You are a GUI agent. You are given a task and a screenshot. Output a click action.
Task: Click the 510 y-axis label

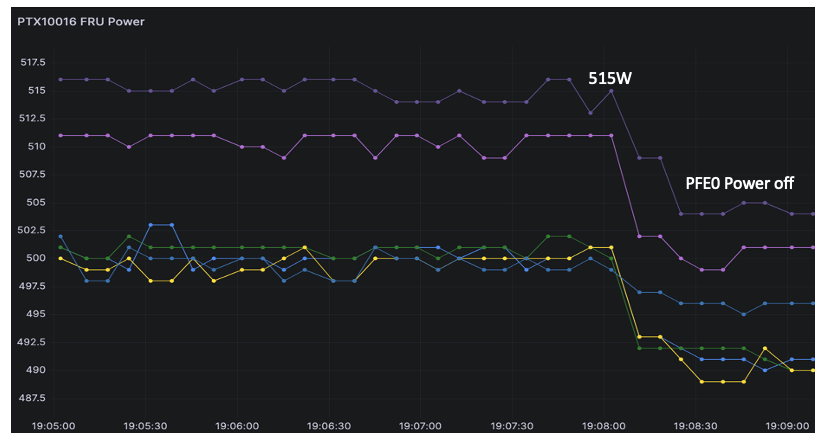coord(36,146)
